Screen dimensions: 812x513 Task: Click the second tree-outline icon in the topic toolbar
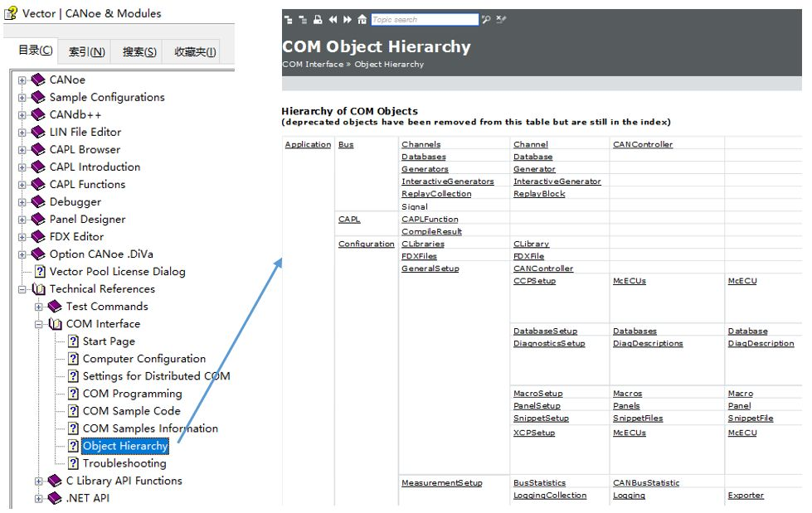[303, 20]
